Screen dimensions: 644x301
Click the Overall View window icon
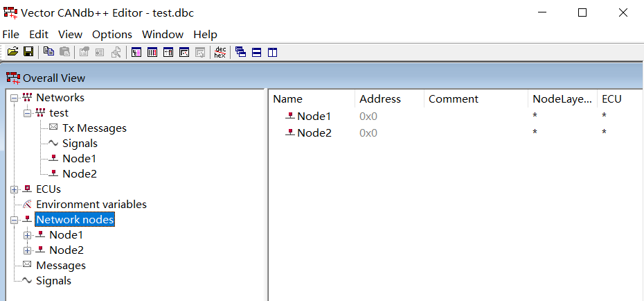click(x=13, y=78)
